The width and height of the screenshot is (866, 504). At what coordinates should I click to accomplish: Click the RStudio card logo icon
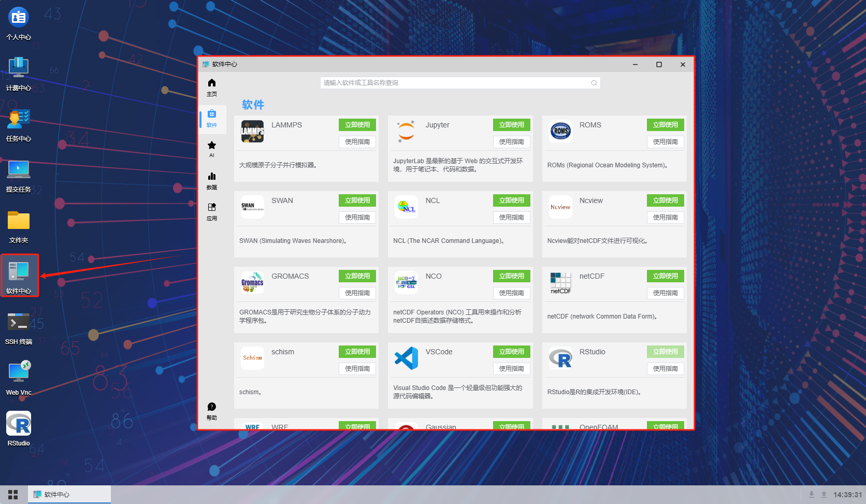(x=560, y=358)
